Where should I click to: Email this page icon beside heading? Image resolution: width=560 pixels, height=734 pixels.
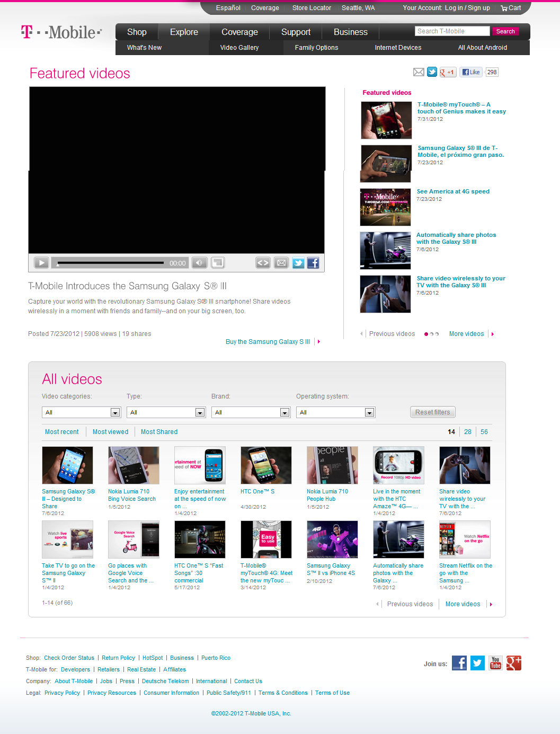pos(419,72)
